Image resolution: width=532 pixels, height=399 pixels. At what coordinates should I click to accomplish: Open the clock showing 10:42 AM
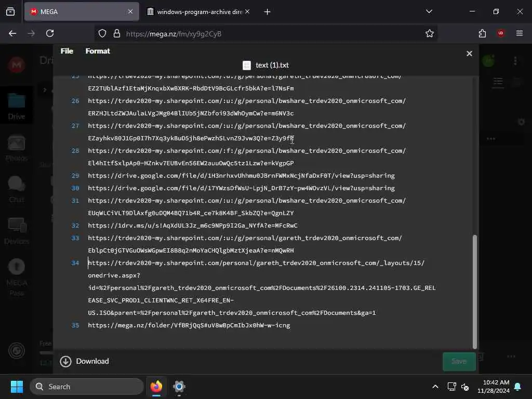tap(494, 387)
